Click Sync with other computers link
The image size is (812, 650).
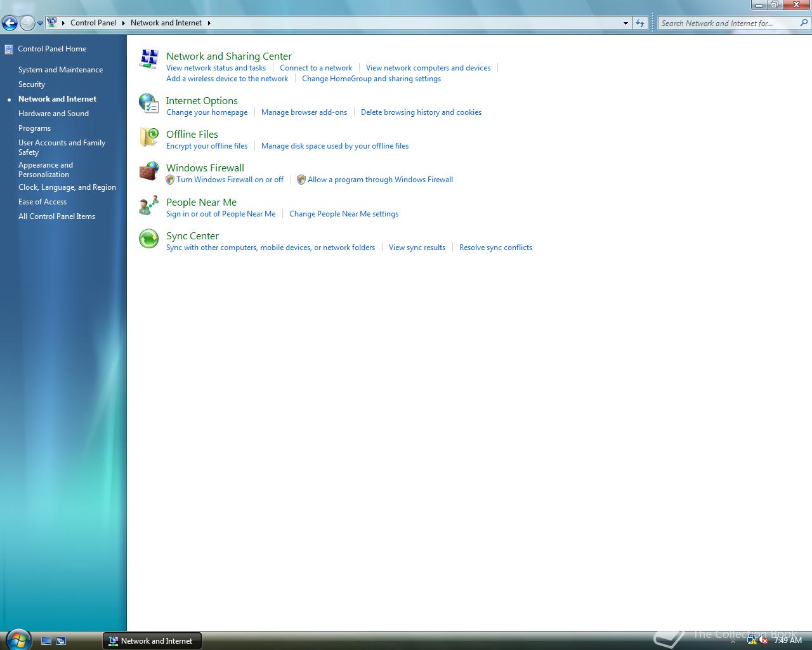click(x=270, y=248)
